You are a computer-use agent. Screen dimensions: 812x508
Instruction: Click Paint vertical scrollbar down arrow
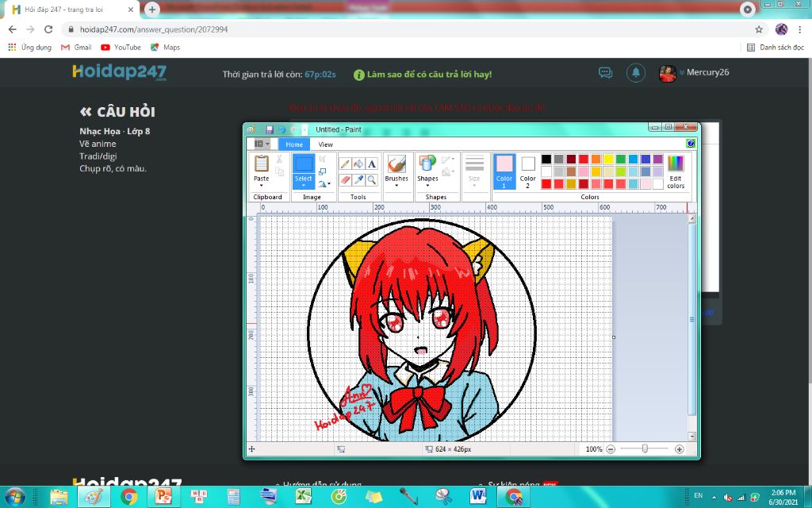pos(691,437)
